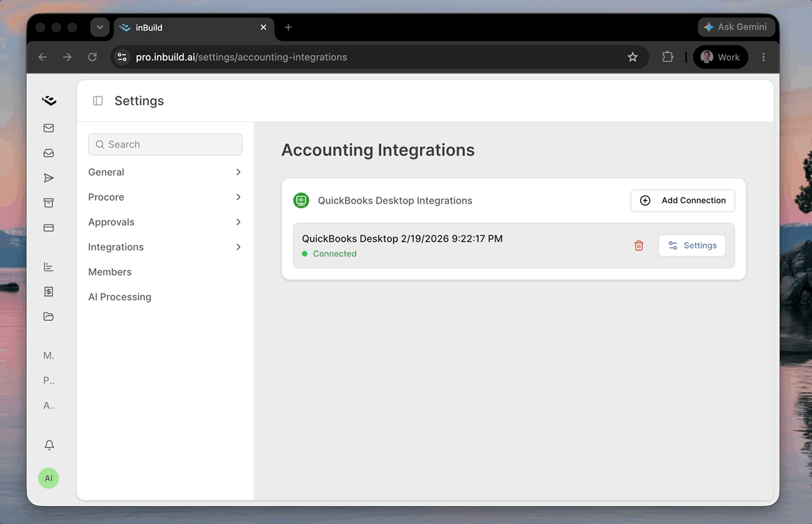Close the inBuild tab
The width and height of the screenshot is (812, 524).
[263, 27]
